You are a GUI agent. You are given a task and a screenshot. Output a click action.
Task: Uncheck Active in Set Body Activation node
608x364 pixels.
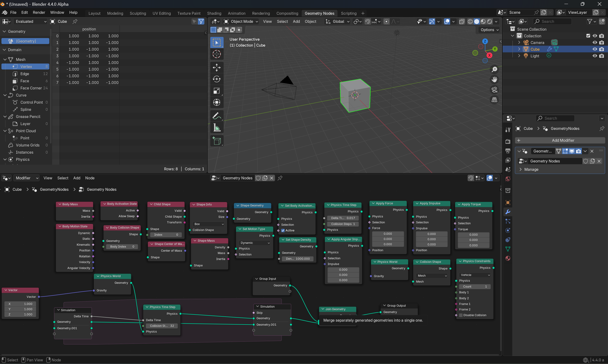pos(283,231)
